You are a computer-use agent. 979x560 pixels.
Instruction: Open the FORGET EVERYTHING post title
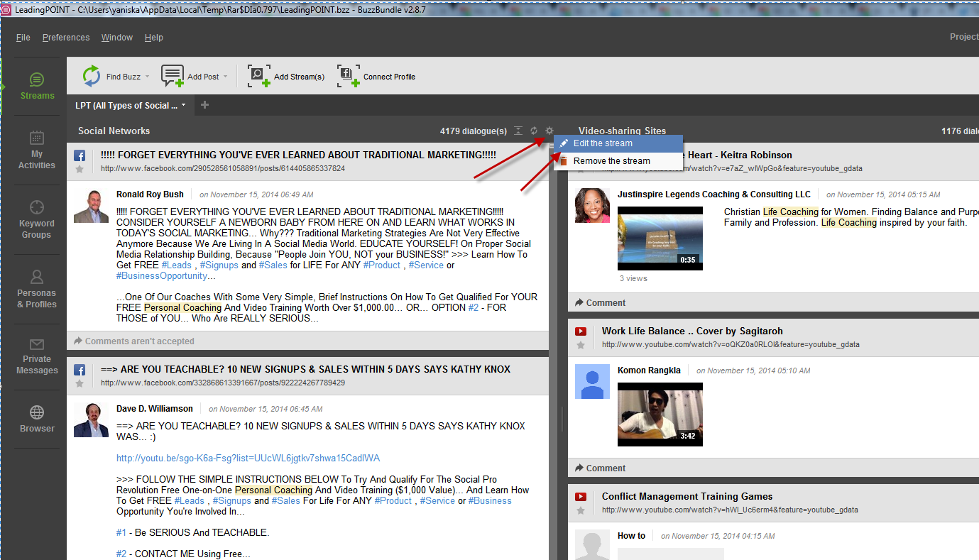tap(298, 155)
